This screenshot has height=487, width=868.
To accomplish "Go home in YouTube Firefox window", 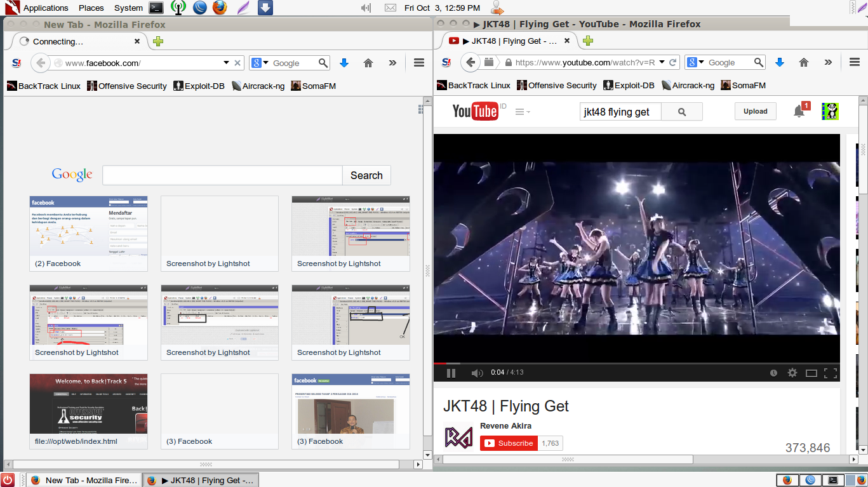I will pyautogui.click(x=803, y=62).
